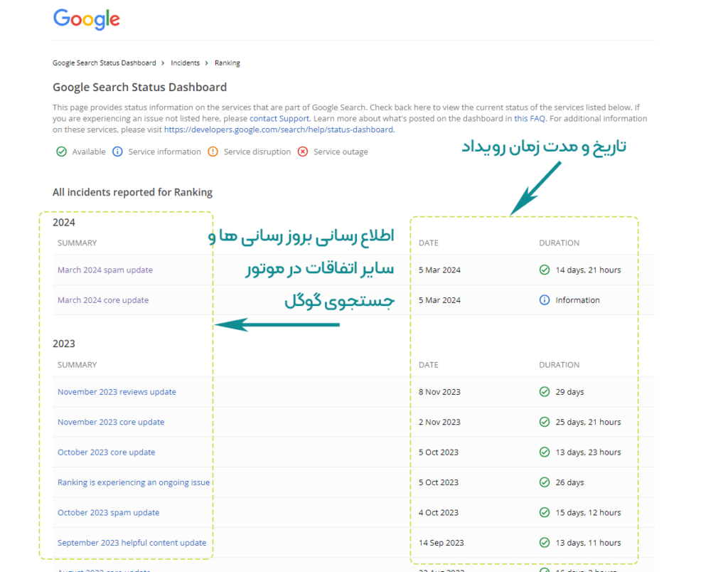Click the 14 days, 21 hours duration text
This screenshot has width=728, height=572.
coord(588,270)
